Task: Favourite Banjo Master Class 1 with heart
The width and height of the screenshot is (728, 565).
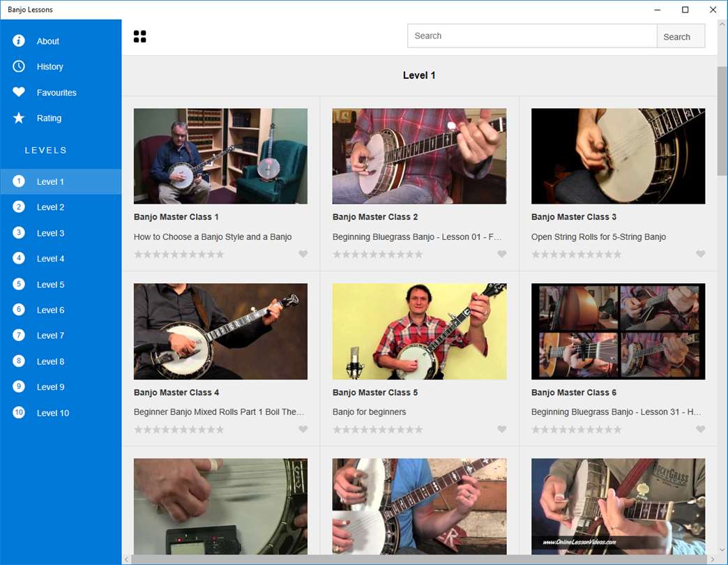Action: [x=303, y=254]
